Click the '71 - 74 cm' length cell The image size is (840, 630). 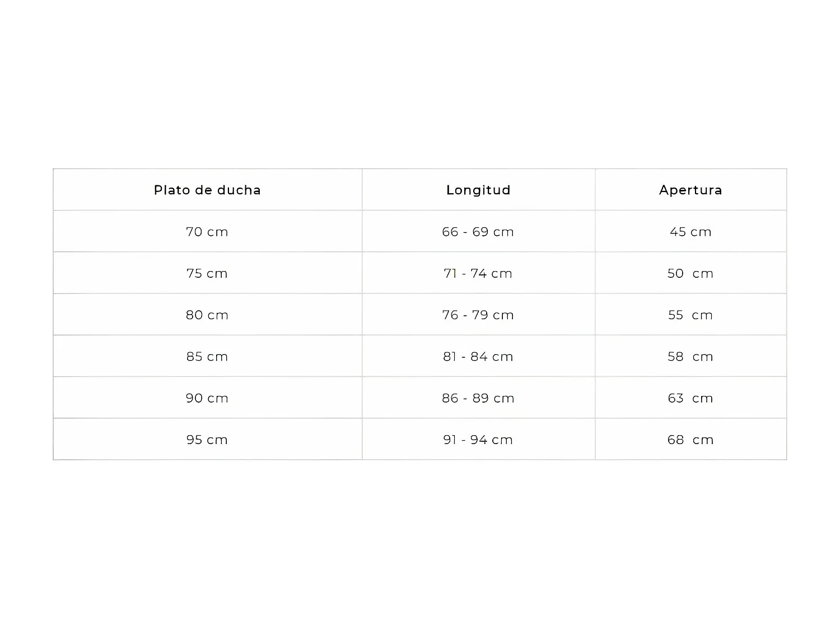coord(478,273)
